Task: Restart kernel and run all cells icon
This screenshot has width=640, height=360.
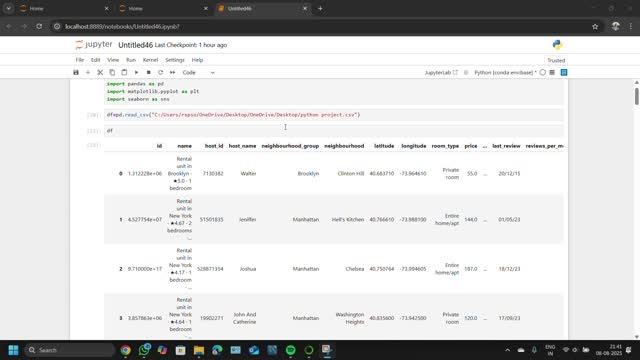Action: [173, 72]
